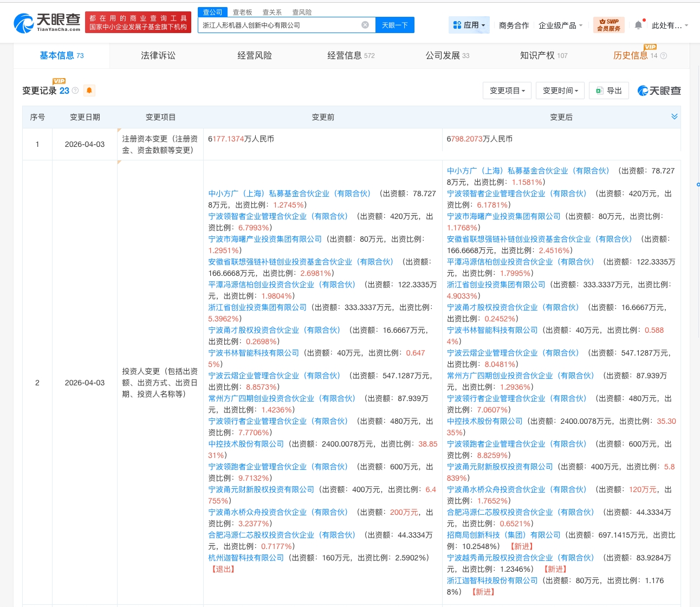Open the 变更项目 filter dropdown

coord(507,91)
